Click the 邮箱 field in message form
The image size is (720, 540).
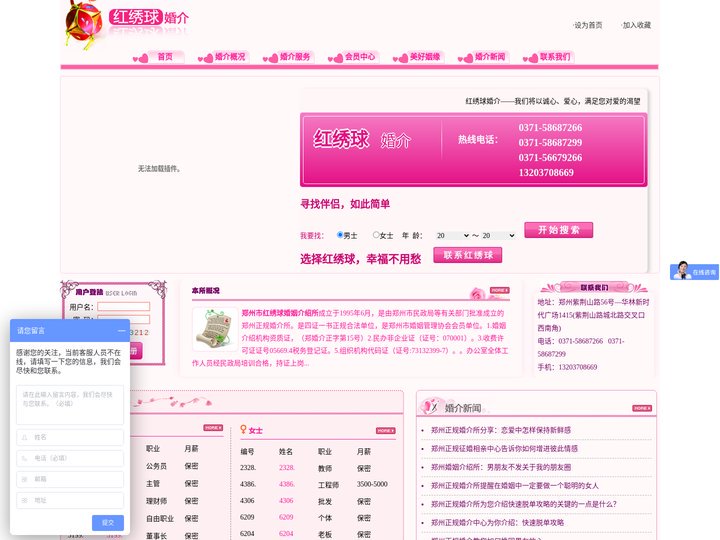(x=70, y=479)
